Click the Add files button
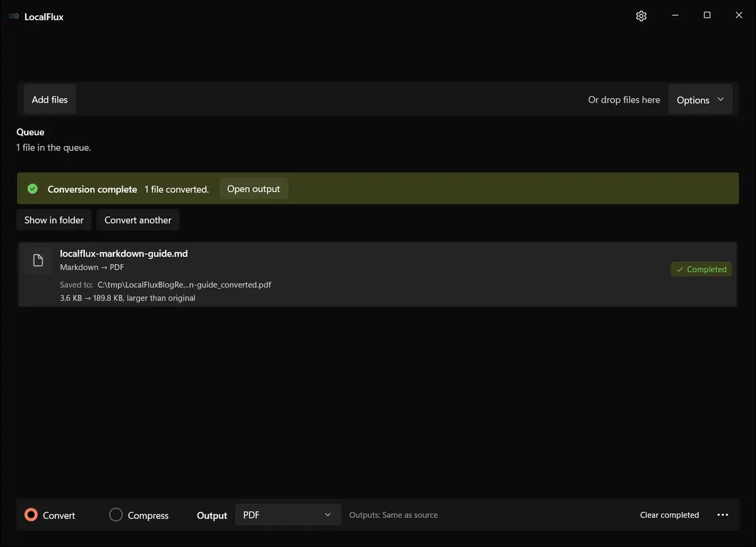 (50, 99)
